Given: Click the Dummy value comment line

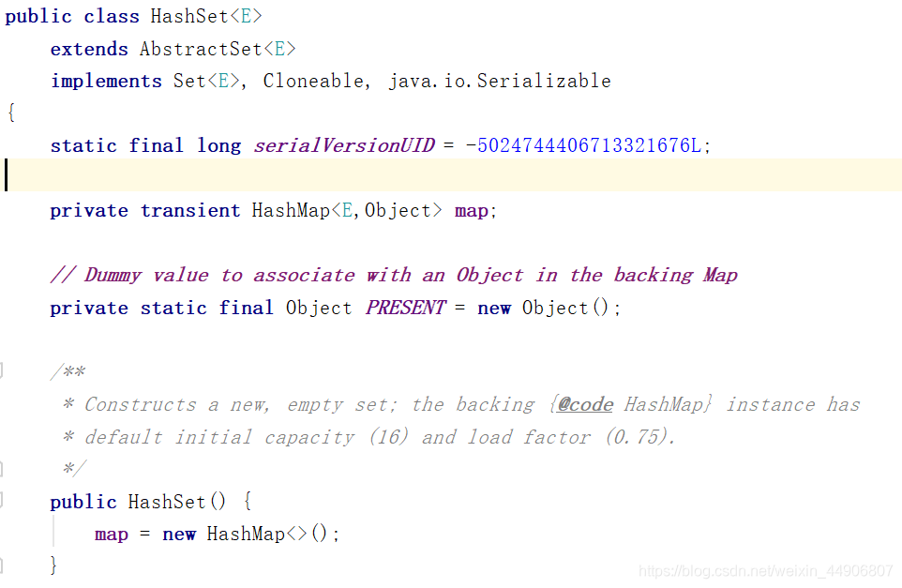Looking at the screenshot, I should pos(394,275).
